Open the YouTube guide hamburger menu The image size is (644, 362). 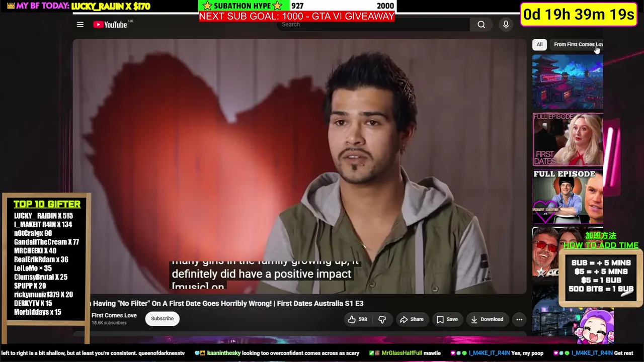(80, 25)
